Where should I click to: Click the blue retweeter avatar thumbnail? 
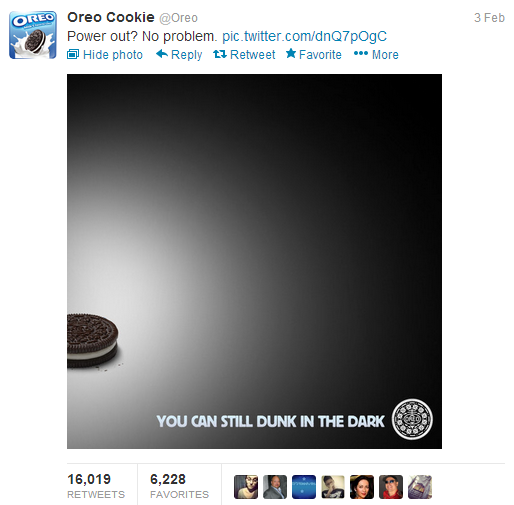304,487
